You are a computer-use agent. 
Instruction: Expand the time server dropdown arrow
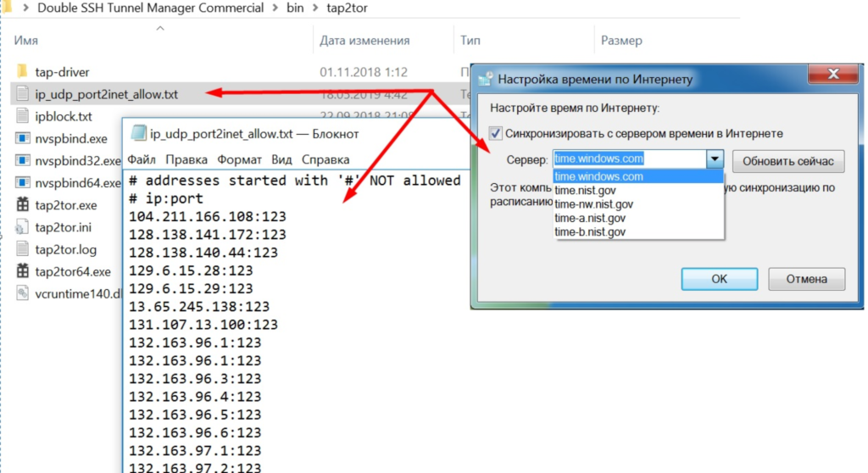pos(715,159)
